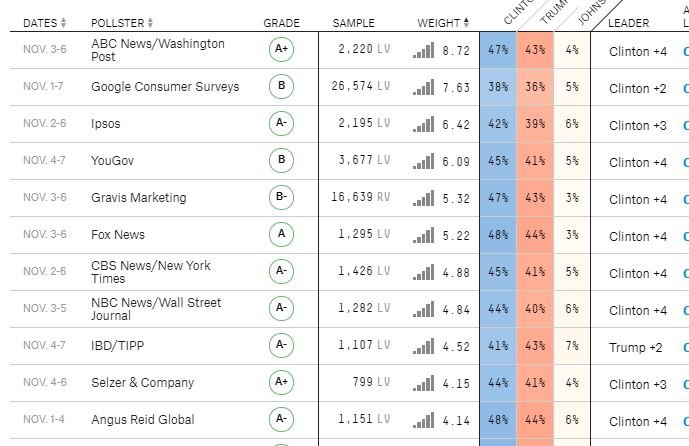This screenshot has width=689, height=446.
Task: Click the A+ grade badge for Selzer & Company
Action: (281, 383)
